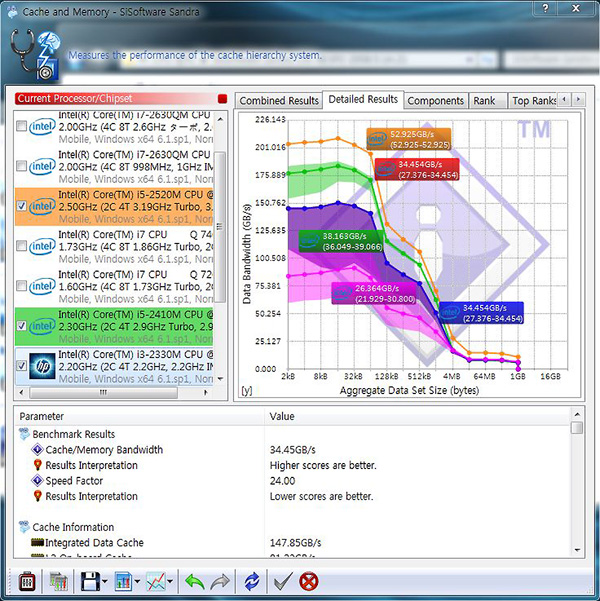Click the 34.45GB/s value
This screenshot has height=601, width=600.
pyautogui.click(x=293, y=450)
